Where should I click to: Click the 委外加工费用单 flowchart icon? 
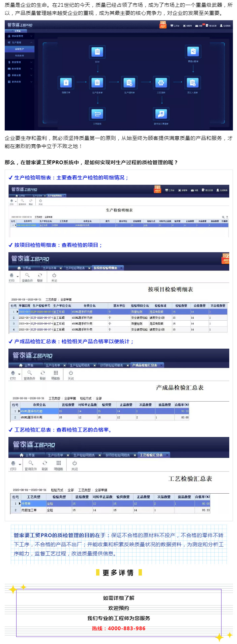coord(161,114)
